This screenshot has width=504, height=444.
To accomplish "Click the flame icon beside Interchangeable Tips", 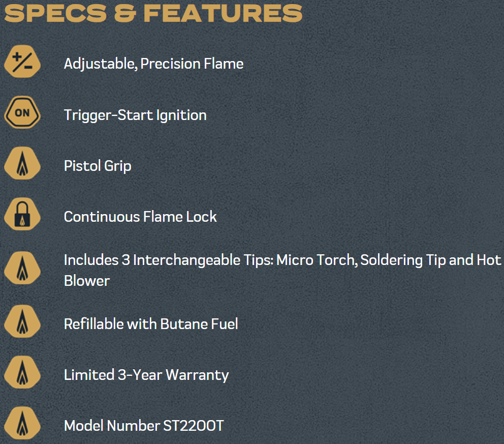I will [x=22, y=268].
